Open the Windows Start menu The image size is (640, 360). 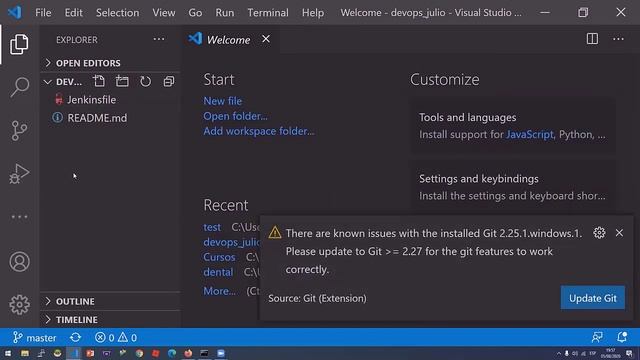pos(8,353)
